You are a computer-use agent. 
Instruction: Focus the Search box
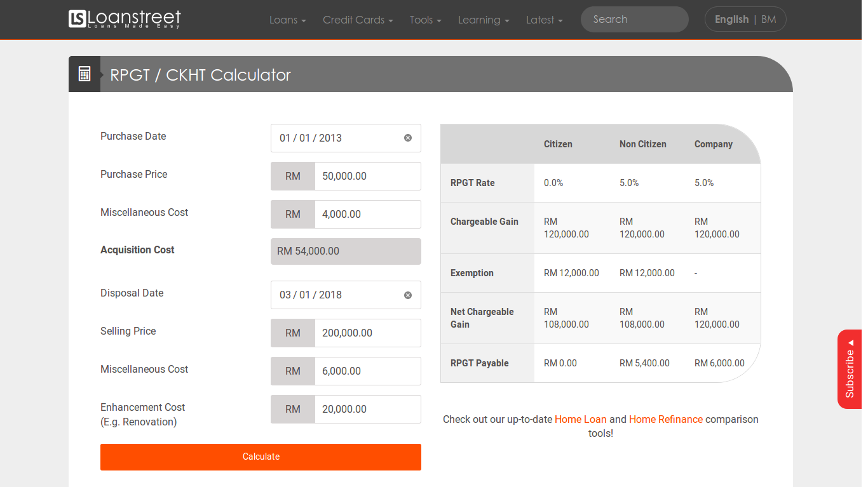coord(634,20)
